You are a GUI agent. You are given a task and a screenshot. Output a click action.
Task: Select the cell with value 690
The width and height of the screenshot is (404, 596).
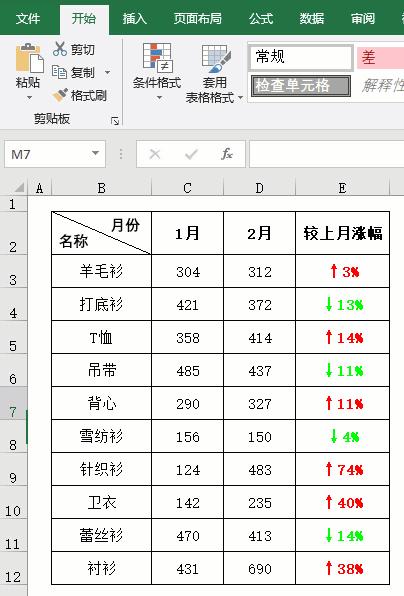[259, 568]
